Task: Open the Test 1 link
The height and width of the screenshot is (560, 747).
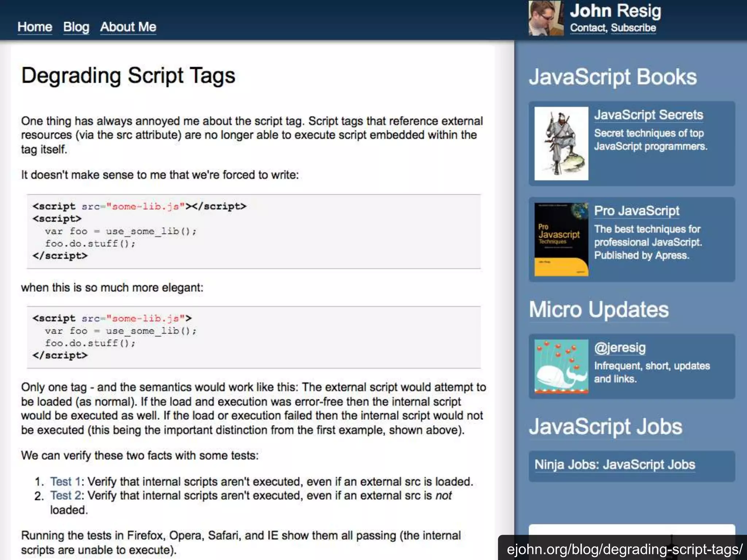Action: tap(65, 482)
